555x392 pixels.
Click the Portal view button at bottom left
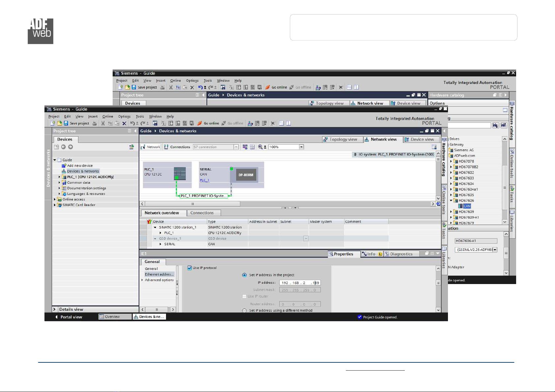pos(69,317)
